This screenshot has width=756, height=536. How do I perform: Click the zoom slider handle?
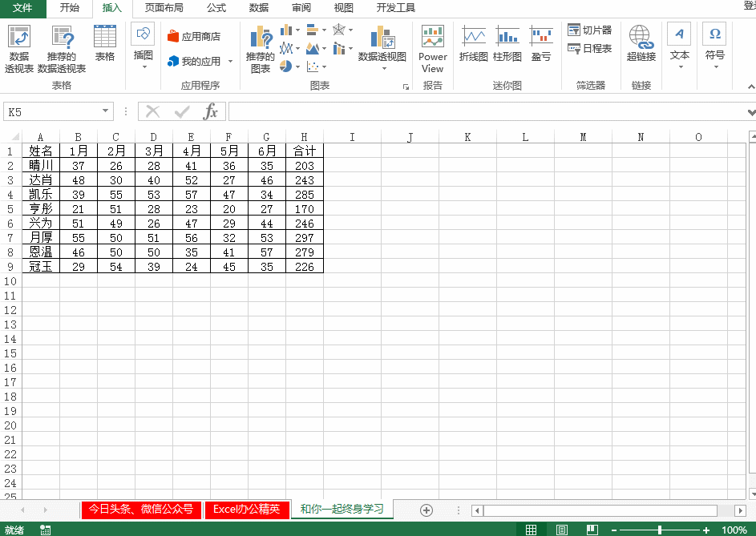659,530
